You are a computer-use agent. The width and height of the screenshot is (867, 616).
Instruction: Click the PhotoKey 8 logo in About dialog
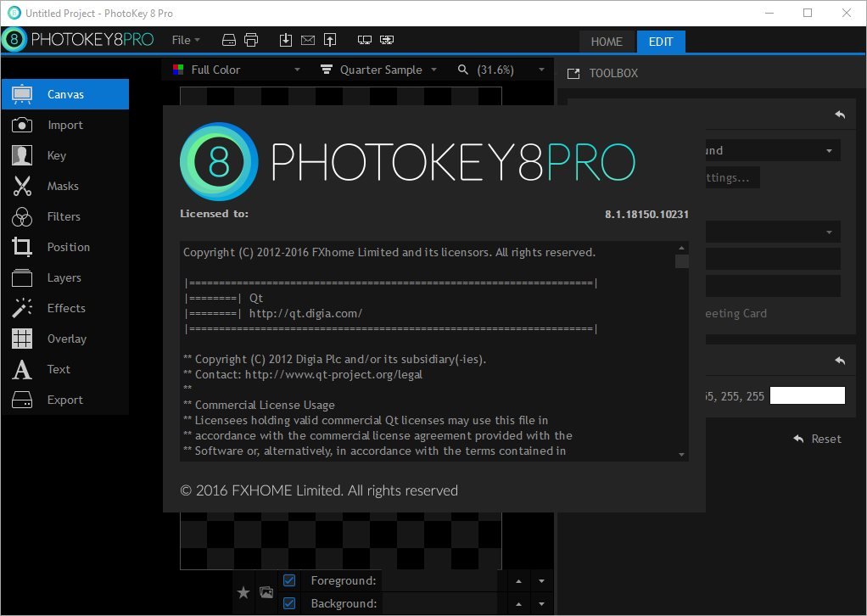(x=219, y=161)
